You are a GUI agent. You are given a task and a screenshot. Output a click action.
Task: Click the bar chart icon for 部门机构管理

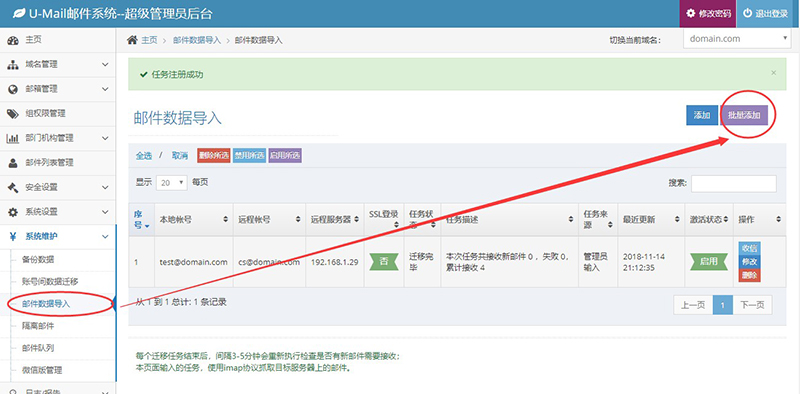pos(13,138)
